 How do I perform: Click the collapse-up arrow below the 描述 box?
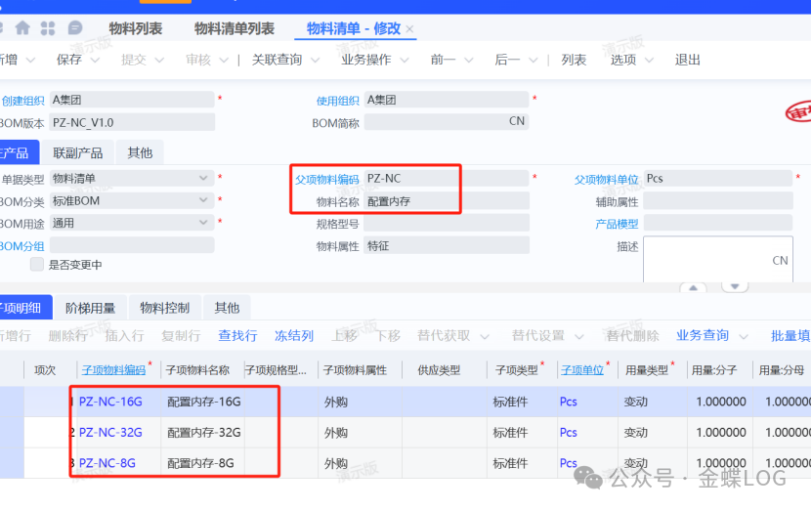tap(692, 286)
